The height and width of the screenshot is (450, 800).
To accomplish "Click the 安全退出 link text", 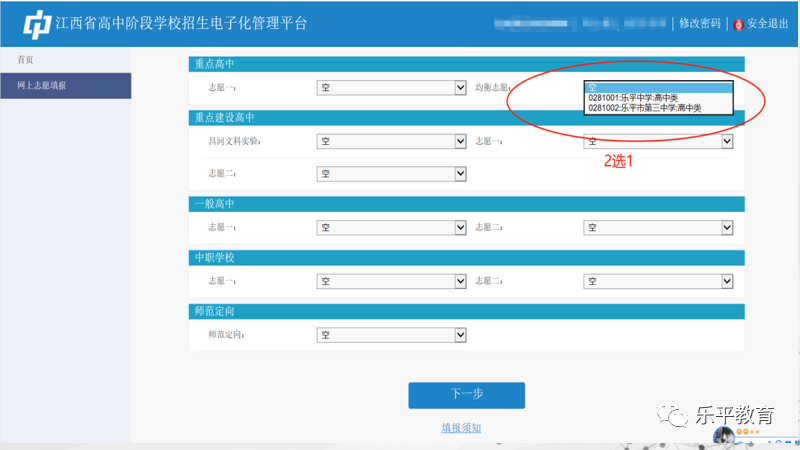I will pyautogui.click(x=770, y=24).
